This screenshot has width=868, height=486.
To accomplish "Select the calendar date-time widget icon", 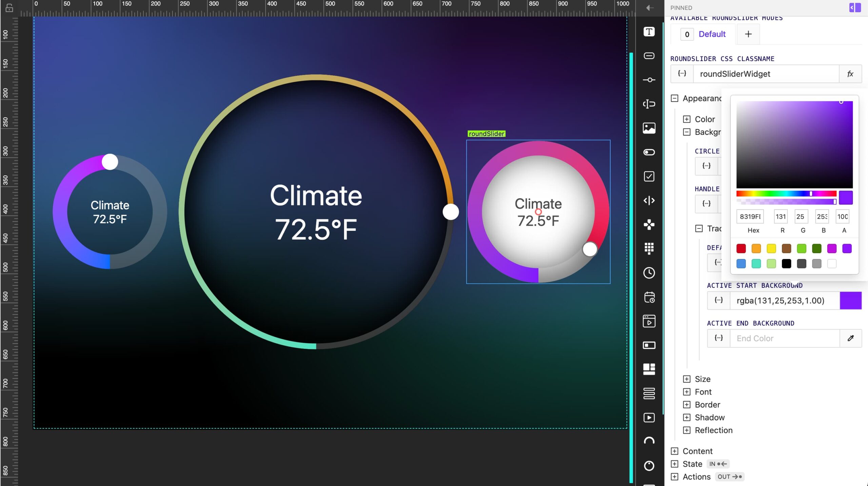I will (x=649, y=297).
